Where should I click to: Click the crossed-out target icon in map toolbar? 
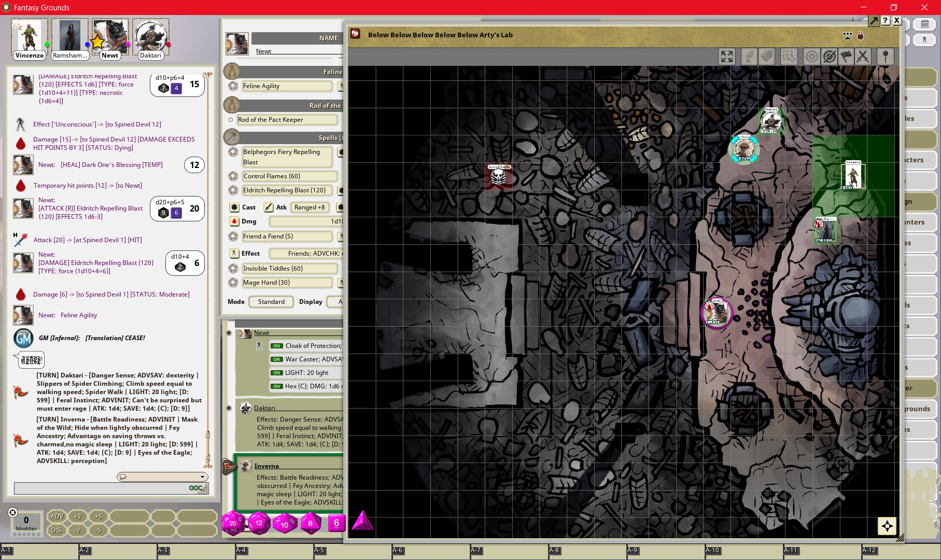point(829,57)
